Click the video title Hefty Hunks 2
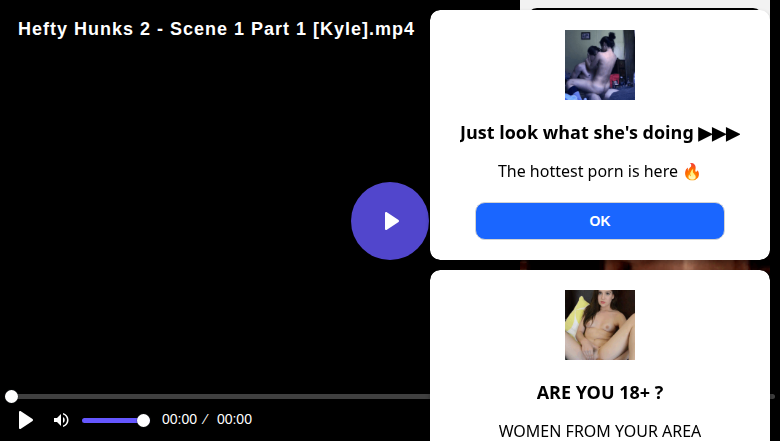This screenshot has height=441, width=780. pos(216,29)
